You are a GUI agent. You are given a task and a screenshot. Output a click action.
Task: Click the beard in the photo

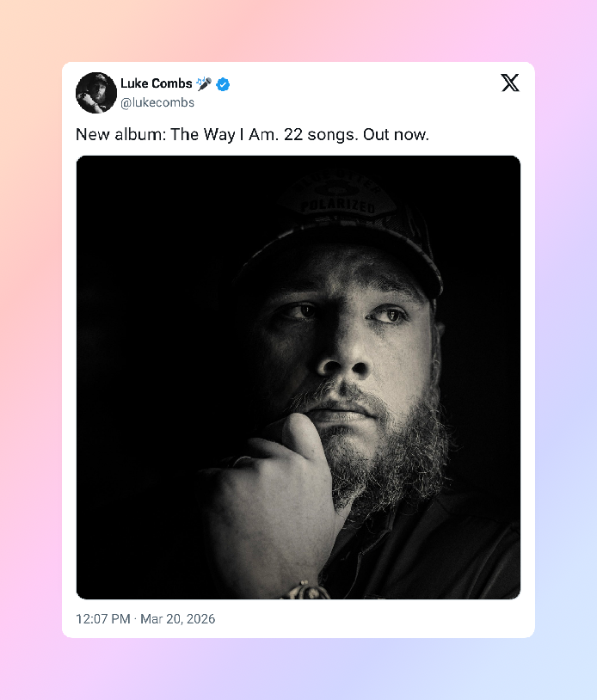pos(404,447)
